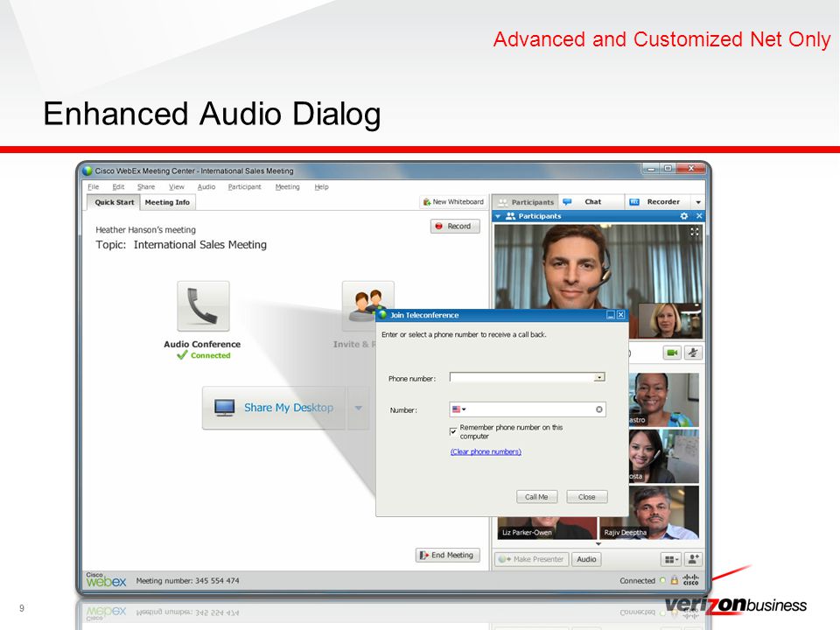Image resolution: width=840 pixels, height=630 pixels.
Task: Click the mute microphone icon
Action: 693,353
